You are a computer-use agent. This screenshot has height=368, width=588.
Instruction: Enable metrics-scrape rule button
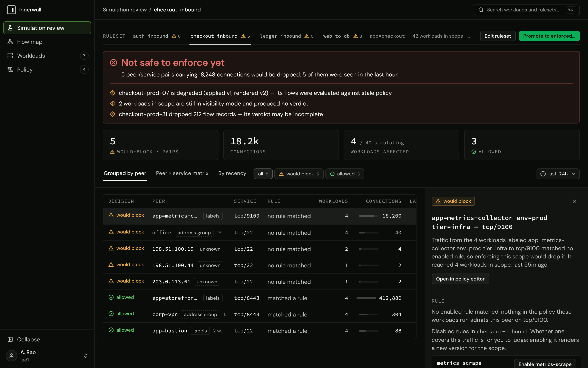pos(545,364)
